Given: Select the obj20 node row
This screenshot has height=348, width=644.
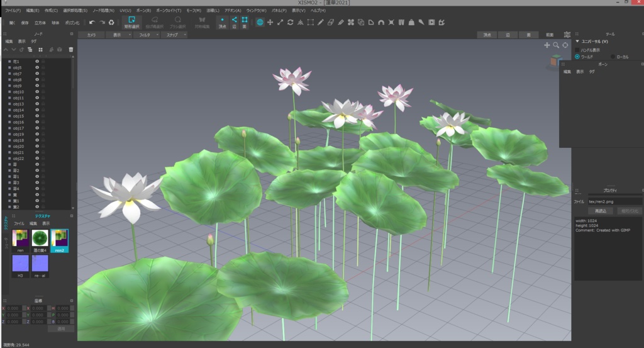Looking at the screenshot, I should (37, 146).
